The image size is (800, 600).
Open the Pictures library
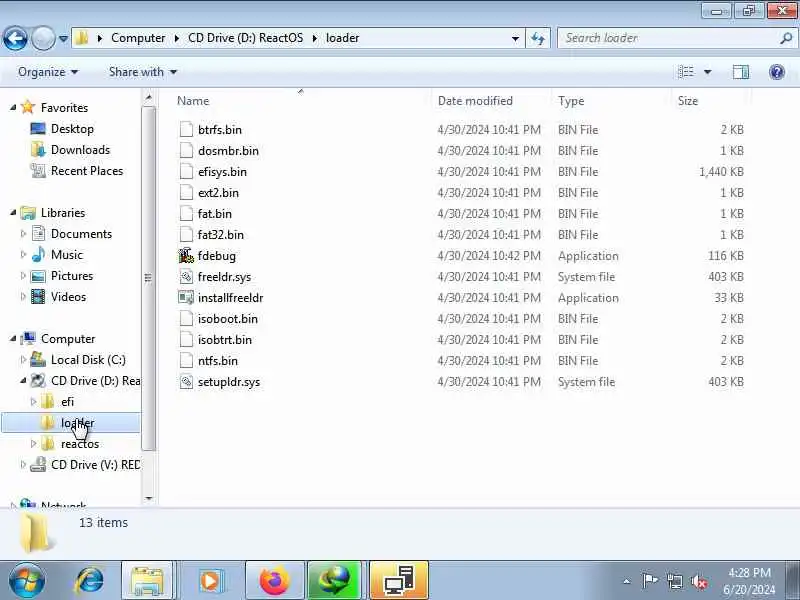coord(72,276)
